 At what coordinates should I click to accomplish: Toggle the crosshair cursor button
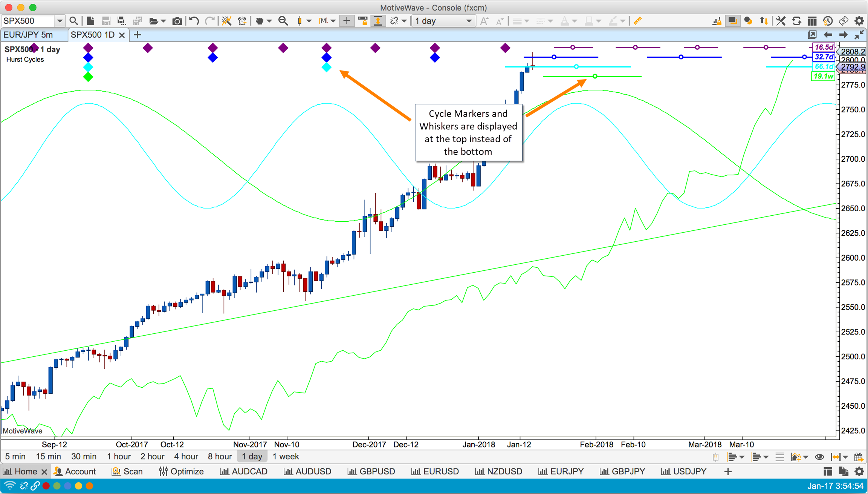[346, 21]
